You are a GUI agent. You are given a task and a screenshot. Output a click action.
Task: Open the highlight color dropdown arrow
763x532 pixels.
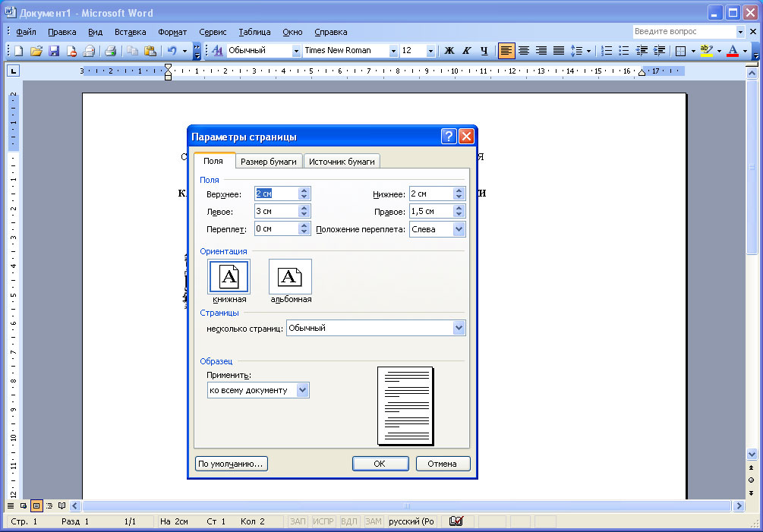click(719, 51)
